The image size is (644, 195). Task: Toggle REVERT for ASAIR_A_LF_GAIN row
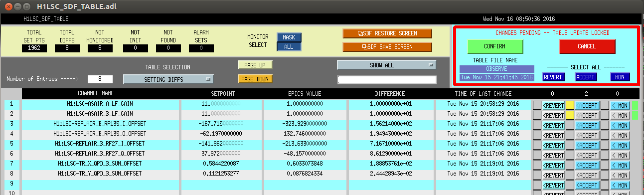(x=553, y=105)
